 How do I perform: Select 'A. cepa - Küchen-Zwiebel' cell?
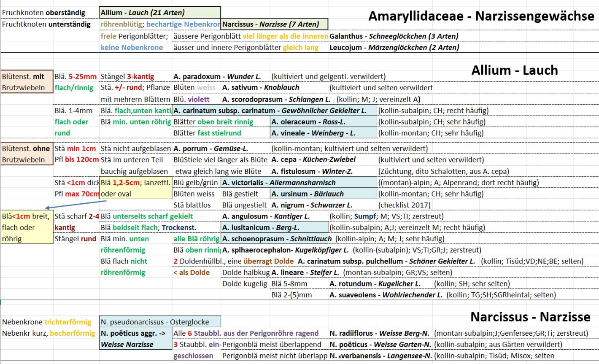click(x=313, y=159)
